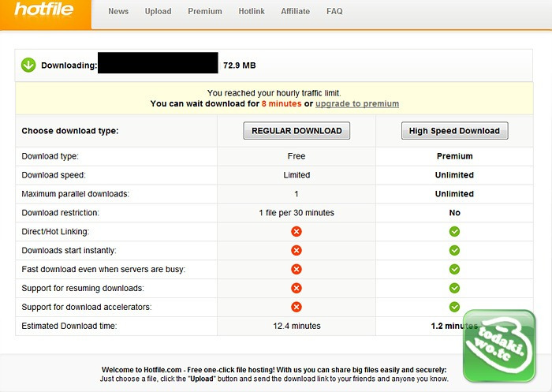
Task: Click the 'Estimated Download time:' label
Action: point(69,326)
